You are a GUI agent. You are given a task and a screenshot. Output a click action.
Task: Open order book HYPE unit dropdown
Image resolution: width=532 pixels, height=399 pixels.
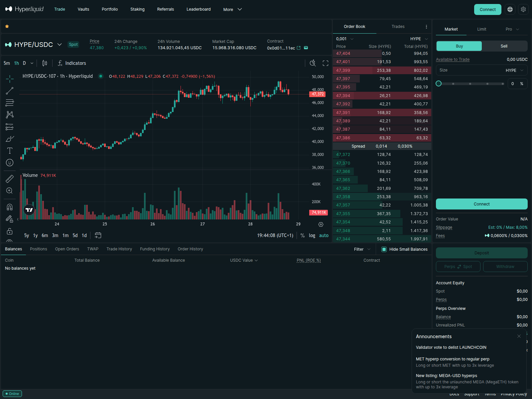(419, 39)
